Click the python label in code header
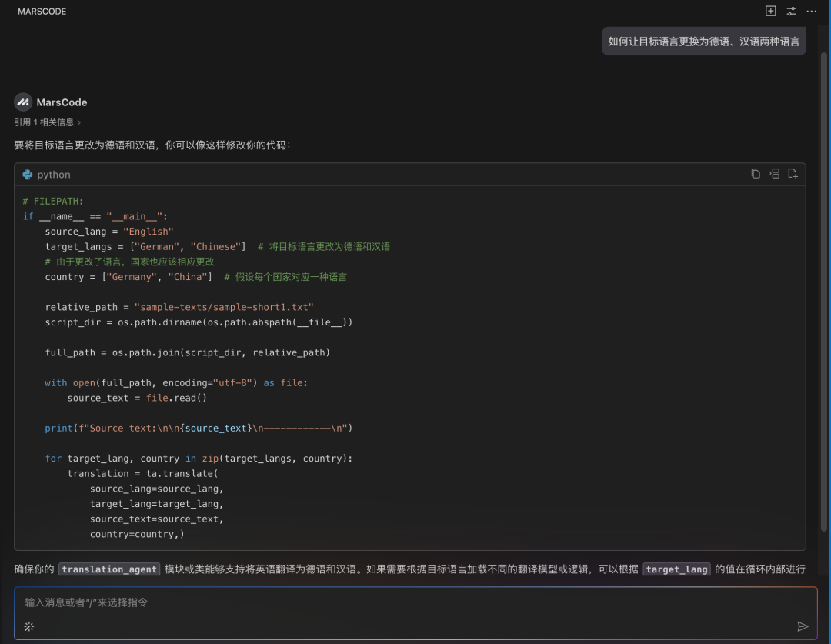Image resolution: width=831 pixels, height=644 pixels. 54,175
